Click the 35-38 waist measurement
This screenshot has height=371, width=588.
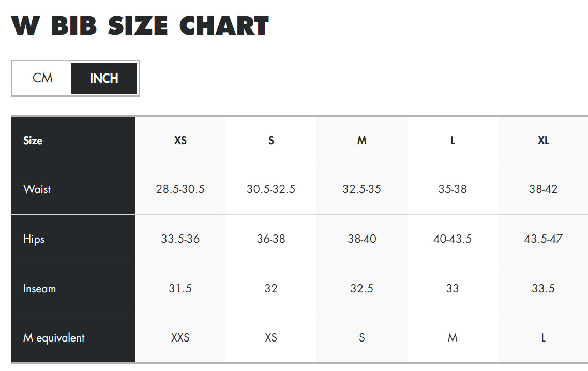pos(453,189)
